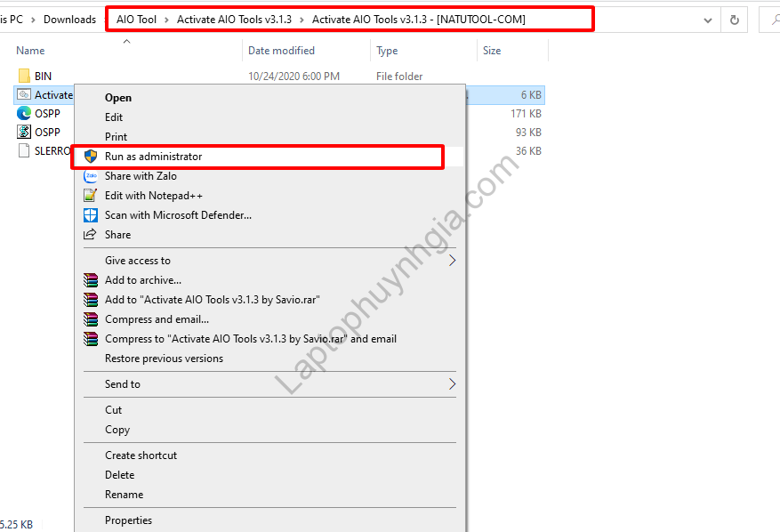Choose Share with Zalo
The width and height of the screenshot is (780, 532).
[x=141, y=175]
